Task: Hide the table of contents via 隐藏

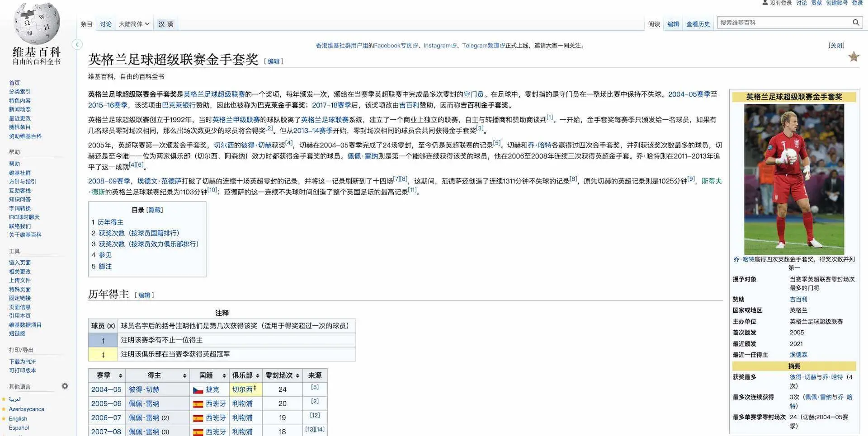Action: [x=155, y=210]
